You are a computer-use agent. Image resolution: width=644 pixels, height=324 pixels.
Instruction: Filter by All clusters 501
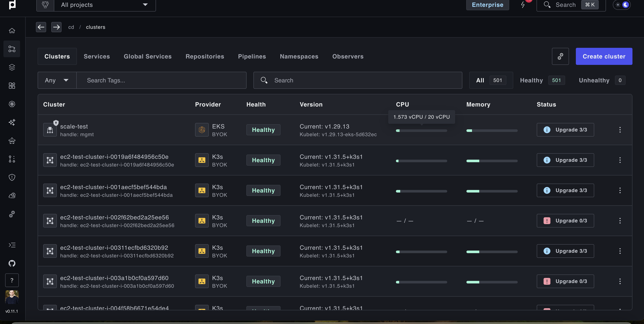pos(491,80)
